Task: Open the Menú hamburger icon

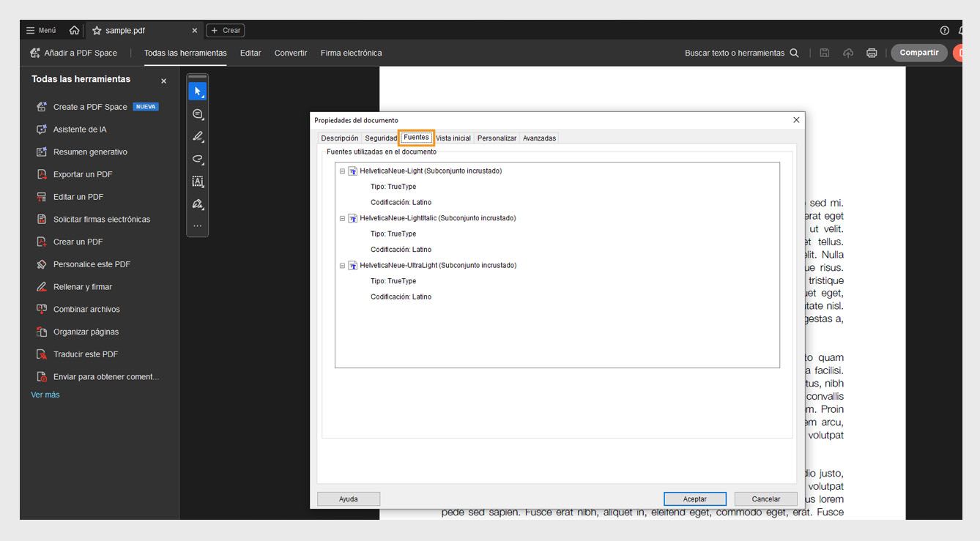Action: [x=30, y=31]
